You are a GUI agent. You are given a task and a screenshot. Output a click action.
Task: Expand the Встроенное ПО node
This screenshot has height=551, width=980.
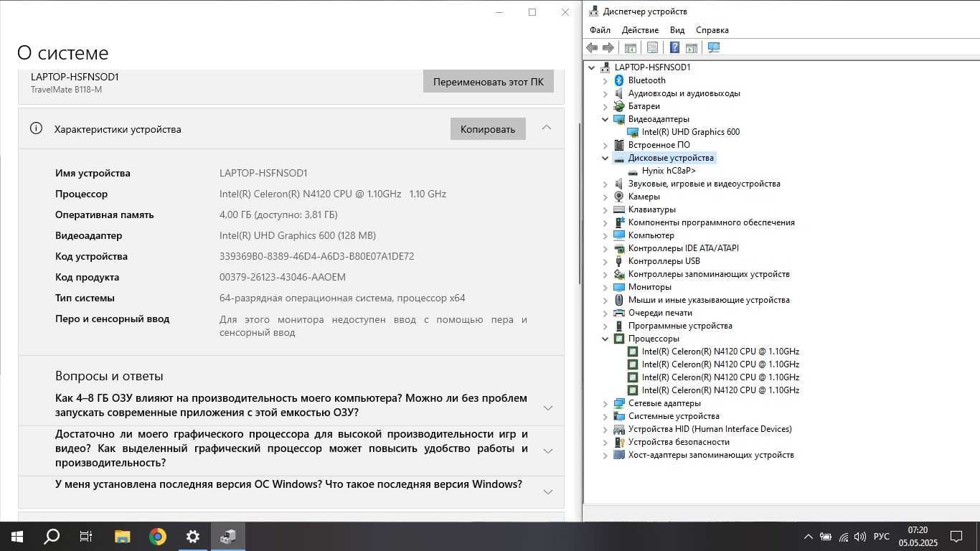[606, 145]
